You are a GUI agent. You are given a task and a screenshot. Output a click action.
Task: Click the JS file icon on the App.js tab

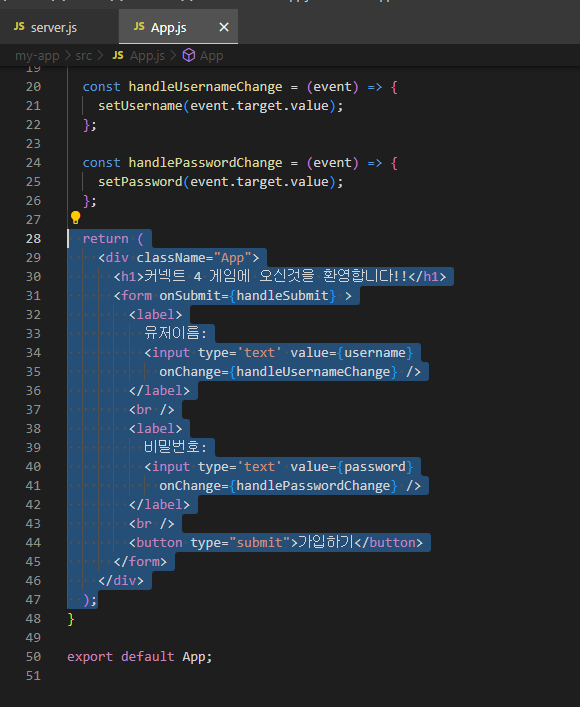(x=139, y=26)
